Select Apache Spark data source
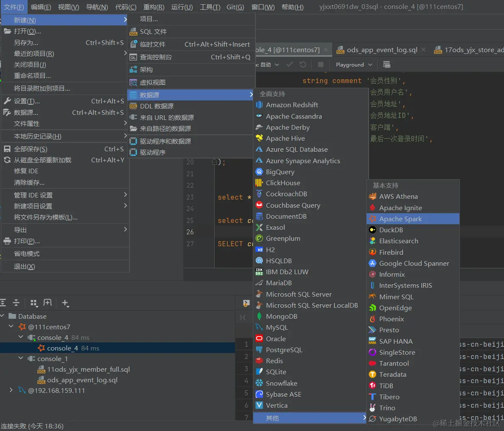 click(413, 219)
